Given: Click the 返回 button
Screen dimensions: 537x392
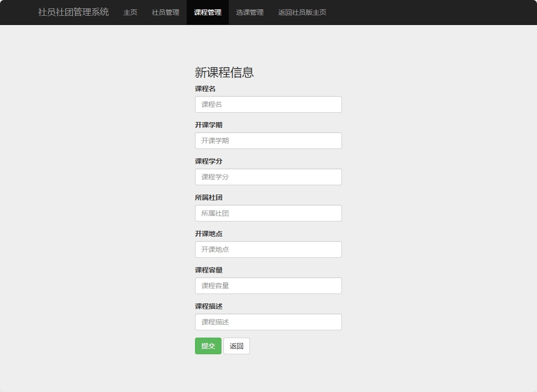Looking at the screenshot, I should pyautogui.click(x=237, y=346).
